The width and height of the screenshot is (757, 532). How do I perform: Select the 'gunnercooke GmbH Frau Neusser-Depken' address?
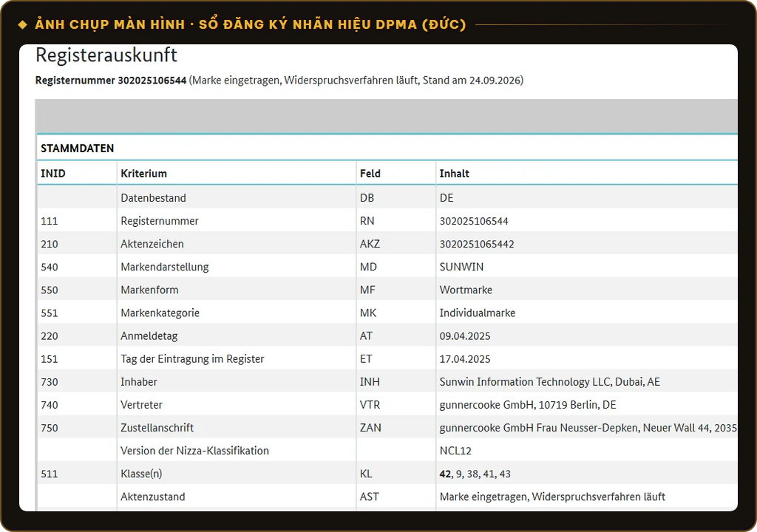(x=588, y=429)
